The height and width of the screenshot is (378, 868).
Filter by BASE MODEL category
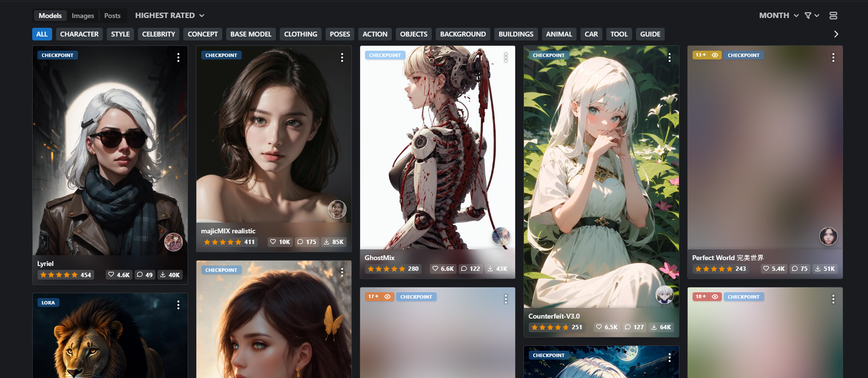pyautogui.click(x=251, y=34)
